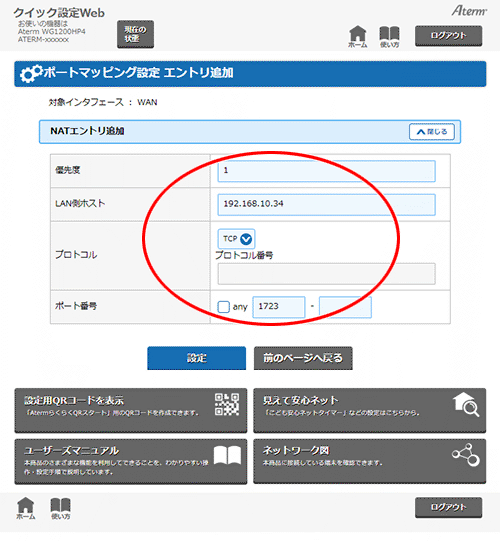
Task: Open the ネットワーク図 panel
Action: (x=370, y=461)
